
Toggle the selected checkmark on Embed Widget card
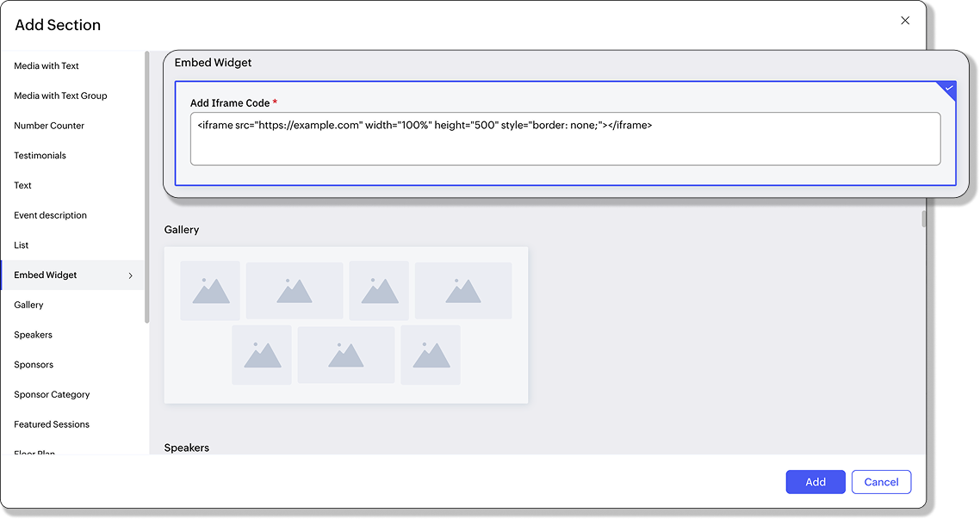pos(949,88)
